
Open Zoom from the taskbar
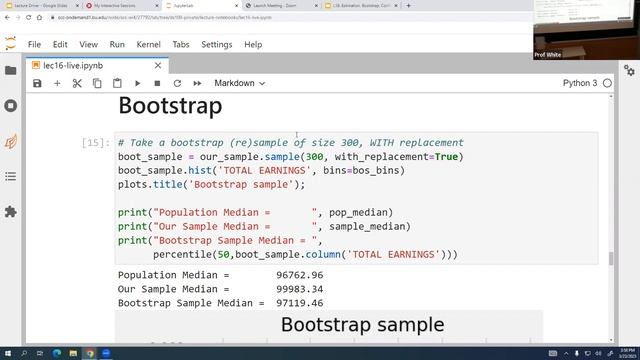point(107,353)
